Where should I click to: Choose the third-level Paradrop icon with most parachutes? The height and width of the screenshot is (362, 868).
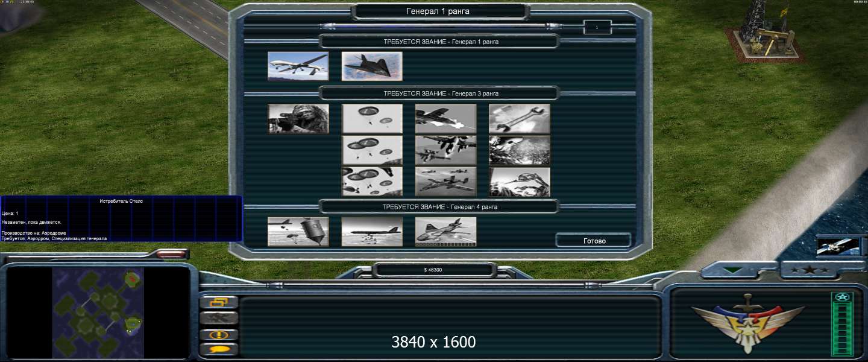tap(372, 182)
